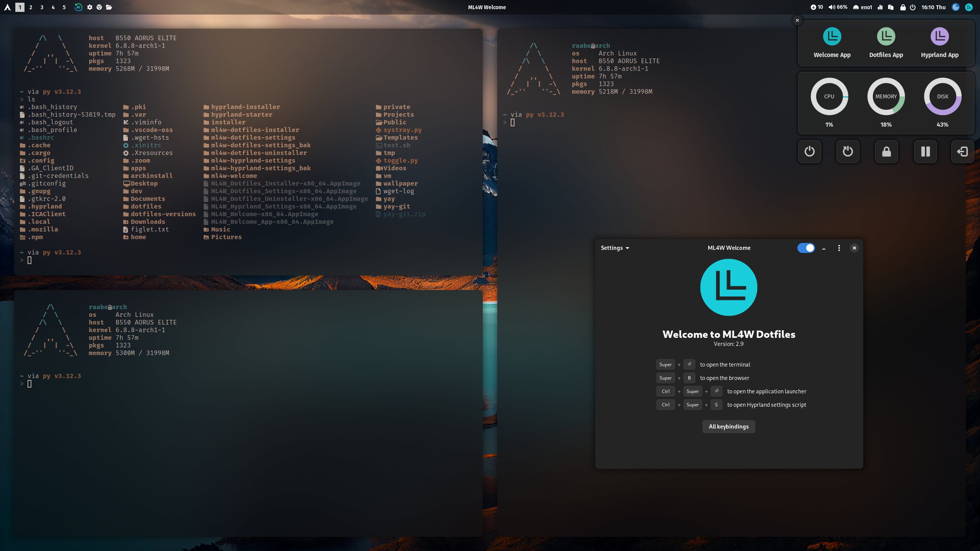The height and width of the screenshot is (551, 980).
Task: Click the logout icon in the sidebar
Action: pos(962,152)
